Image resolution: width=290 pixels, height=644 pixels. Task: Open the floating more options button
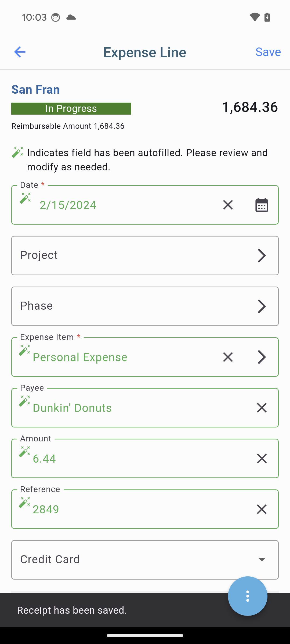248,596
